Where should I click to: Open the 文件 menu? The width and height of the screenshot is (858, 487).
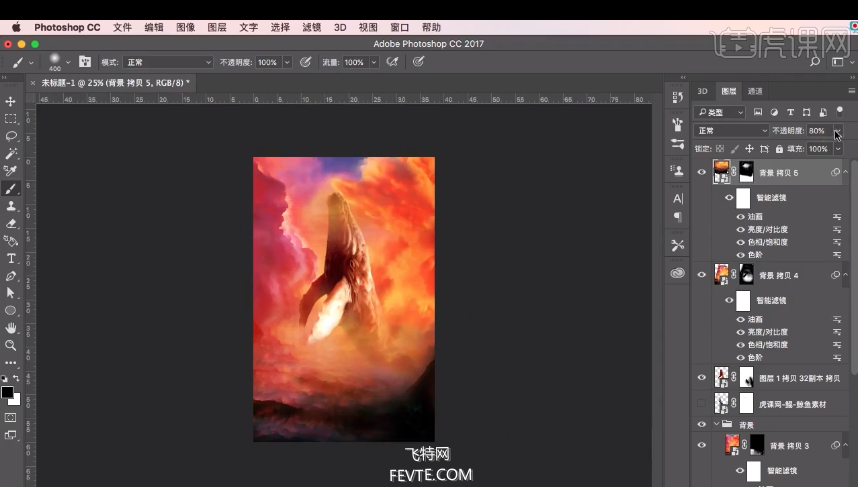122,27
